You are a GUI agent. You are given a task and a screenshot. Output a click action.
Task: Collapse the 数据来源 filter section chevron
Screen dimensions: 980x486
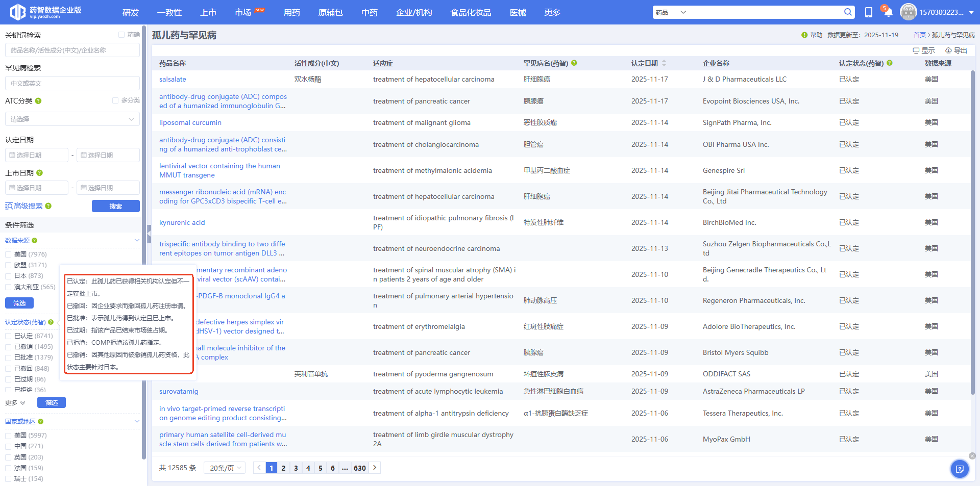coord(137,240)
